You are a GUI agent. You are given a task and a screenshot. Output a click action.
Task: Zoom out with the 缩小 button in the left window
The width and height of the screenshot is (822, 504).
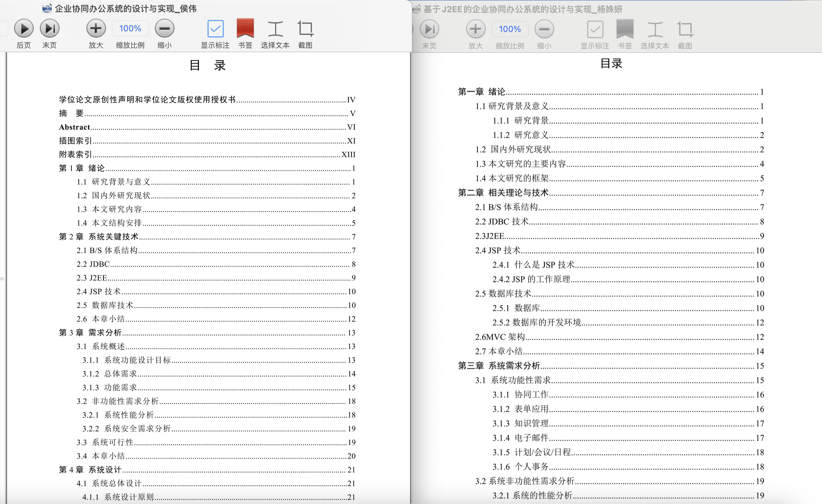(164, 29)
